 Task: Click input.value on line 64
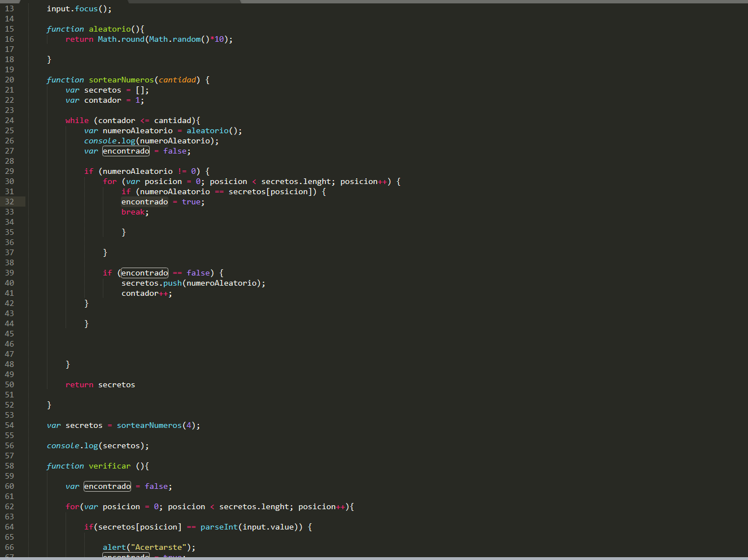(268, 527)
